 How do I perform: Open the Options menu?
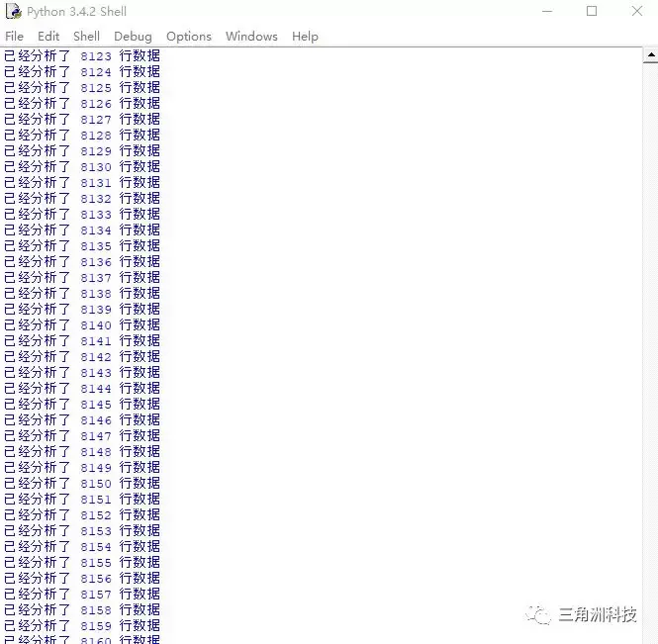[189, 37]
